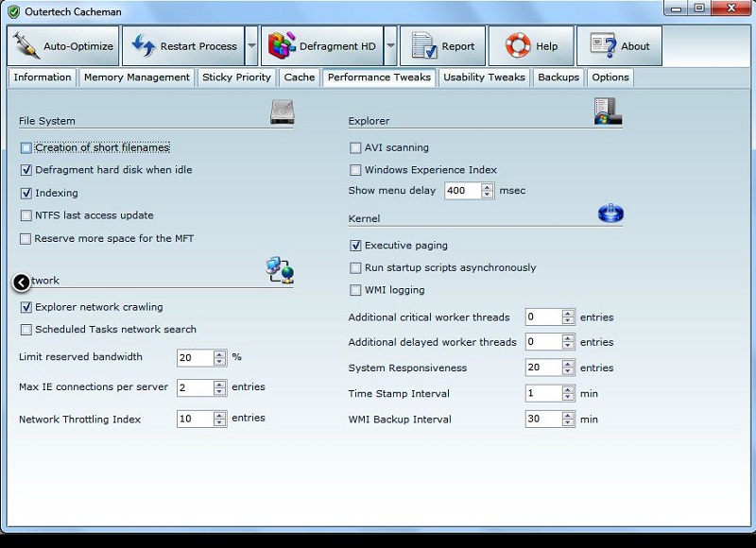Viewport: 756px width, 548px height.
Task: Check the AVI scanning option
Action: 355,148
